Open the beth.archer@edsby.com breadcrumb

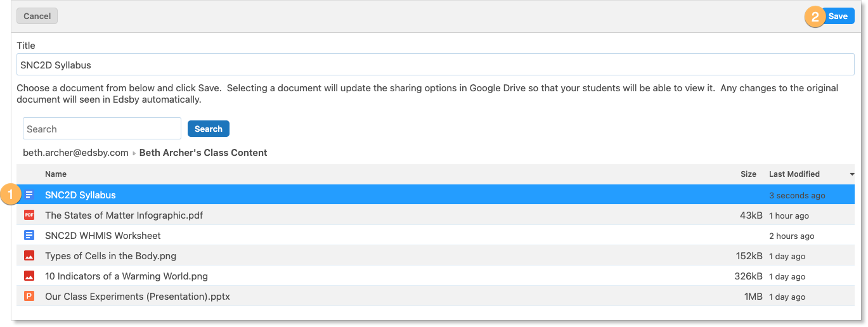[75, 153]
